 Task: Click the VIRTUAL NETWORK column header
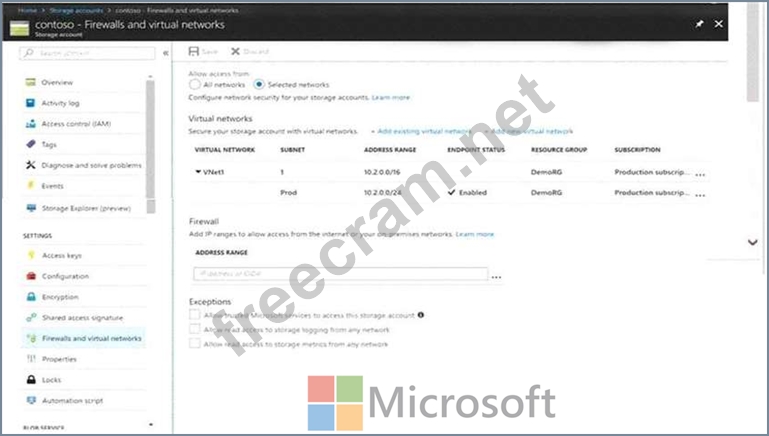coord(225,150)
